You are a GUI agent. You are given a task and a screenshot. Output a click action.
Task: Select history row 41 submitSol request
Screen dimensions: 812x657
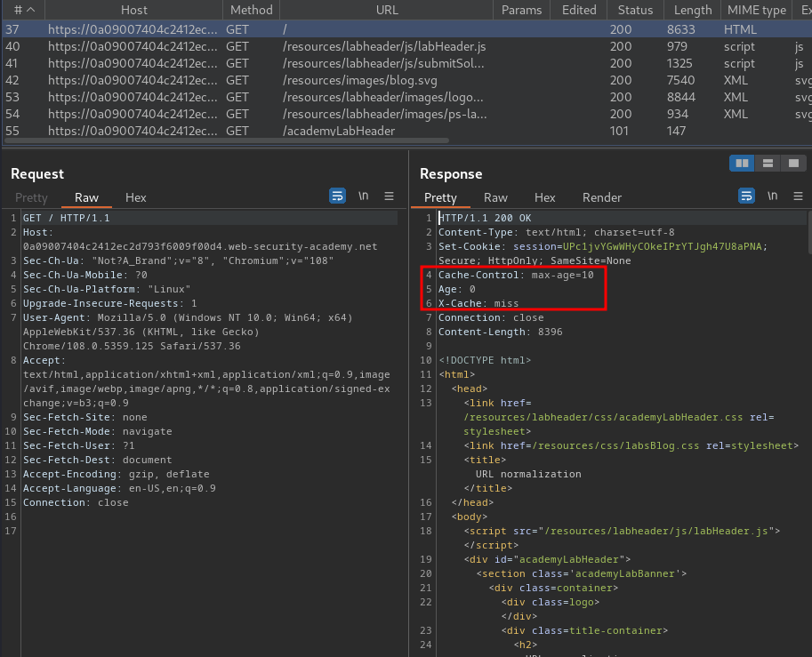coord(406,63)
